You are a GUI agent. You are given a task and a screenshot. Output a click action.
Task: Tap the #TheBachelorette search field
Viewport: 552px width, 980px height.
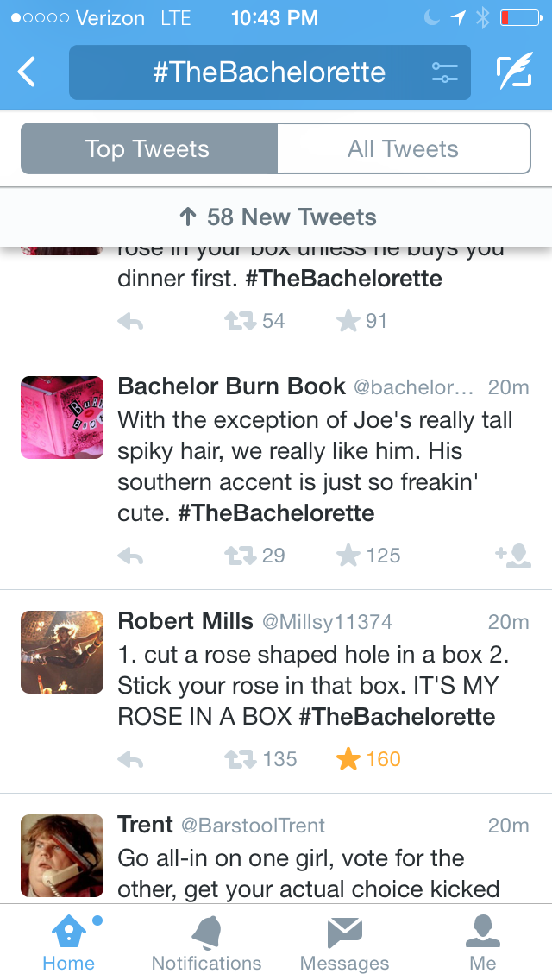tap(267, 72)
